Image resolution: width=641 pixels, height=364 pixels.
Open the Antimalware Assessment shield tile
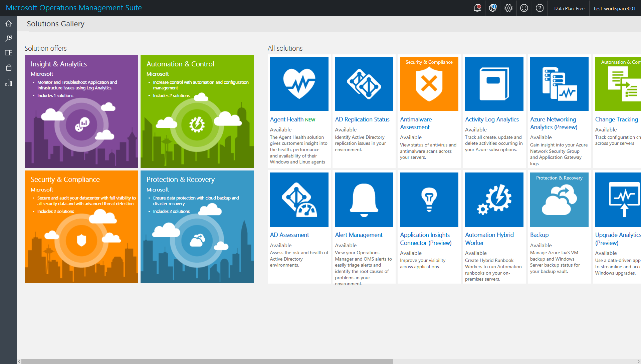(429, 84)
